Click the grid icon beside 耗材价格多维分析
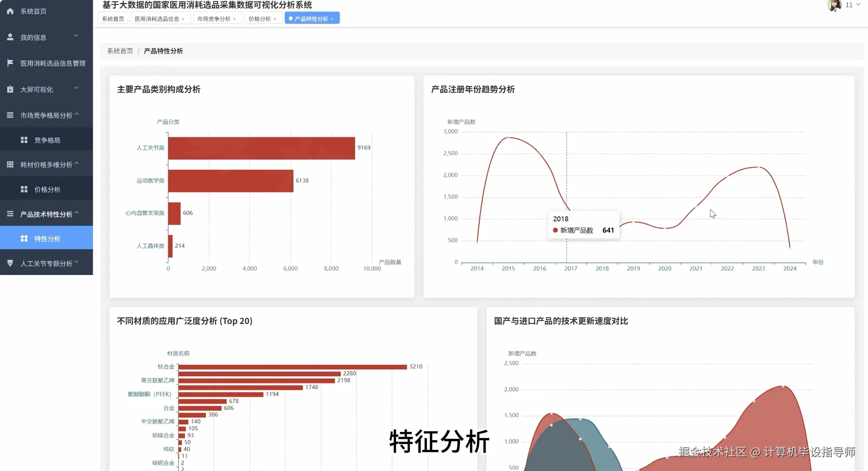Screen dimensions: 868x471 tap(10, 164)
